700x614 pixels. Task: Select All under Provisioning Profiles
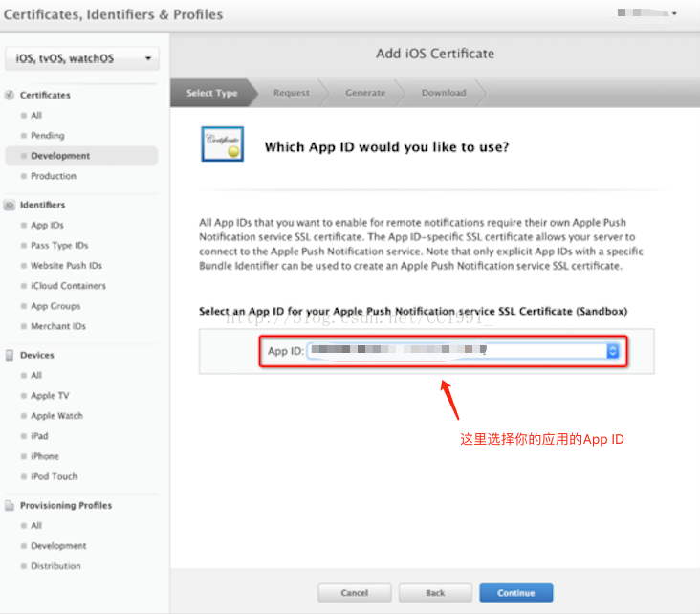tap(36, 526)
